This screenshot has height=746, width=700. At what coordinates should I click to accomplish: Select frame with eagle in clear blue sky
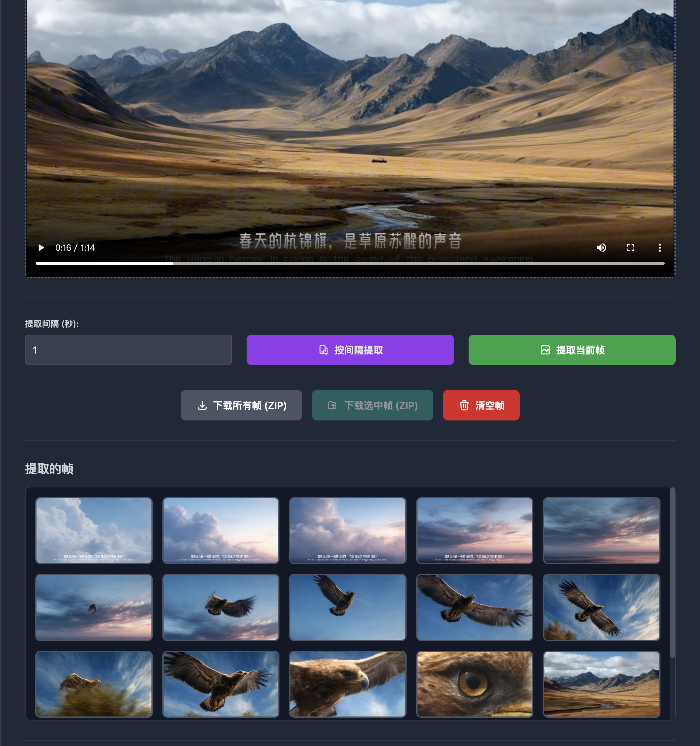[348, 607]
